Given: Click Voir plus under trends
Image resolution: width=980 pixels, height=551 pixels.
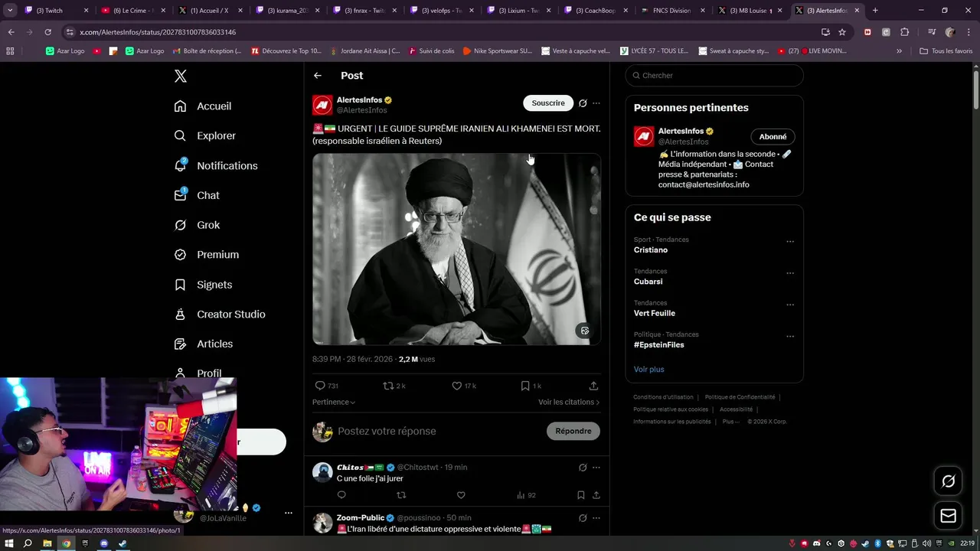Looking at the screenshot, I should tap(648, 370).
